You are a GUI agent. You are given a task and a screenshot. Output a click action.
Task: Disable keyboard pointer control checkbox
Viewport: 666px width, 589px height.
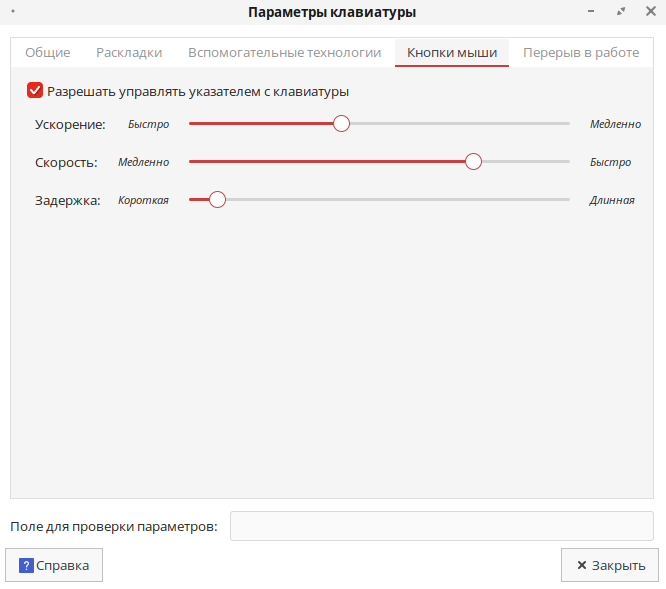[x=35, y=91]
